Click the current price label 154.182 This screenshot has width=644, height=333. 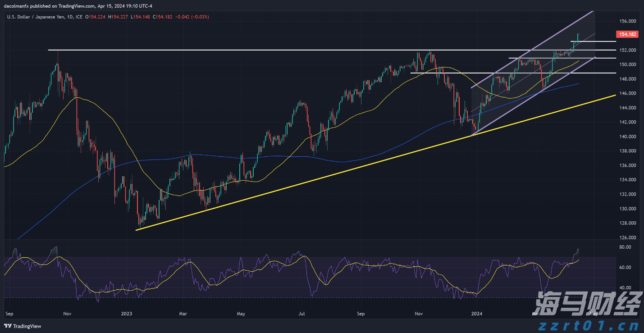tap(626, 34)
